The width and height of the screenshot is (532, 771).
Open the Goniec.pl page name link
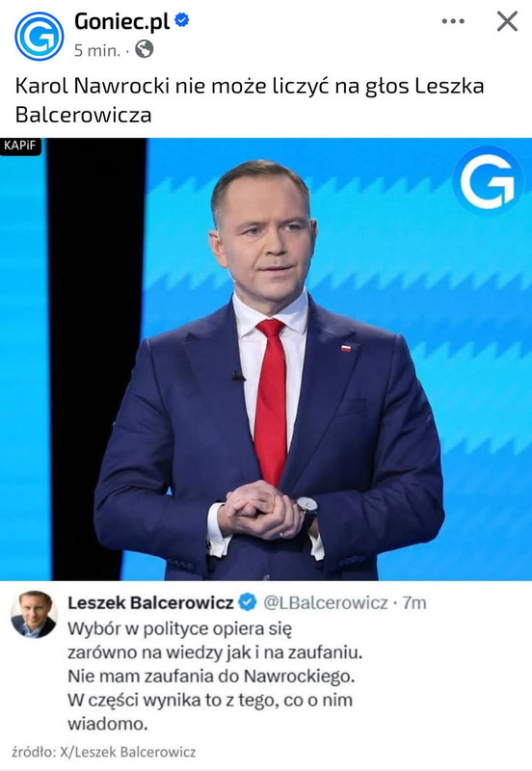[x=122, y=21]
